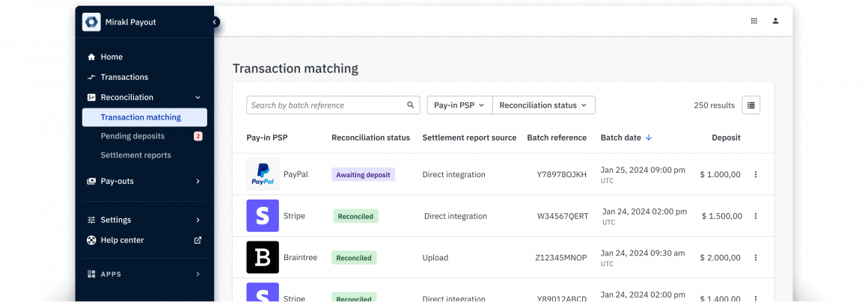Open Transactions in the sidebar
The width and height of the screenshot is (868, 302).
coord(124,77)
